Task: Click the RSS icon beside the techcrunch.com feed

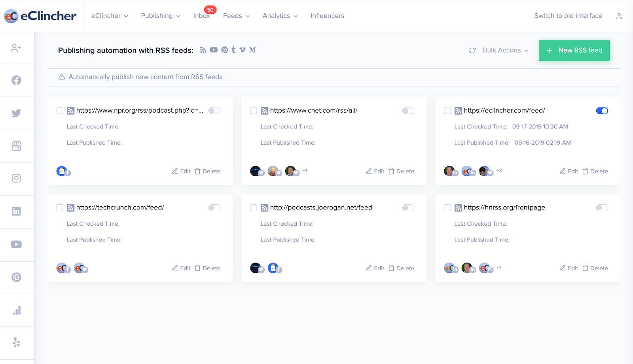Action: [70, 208]
